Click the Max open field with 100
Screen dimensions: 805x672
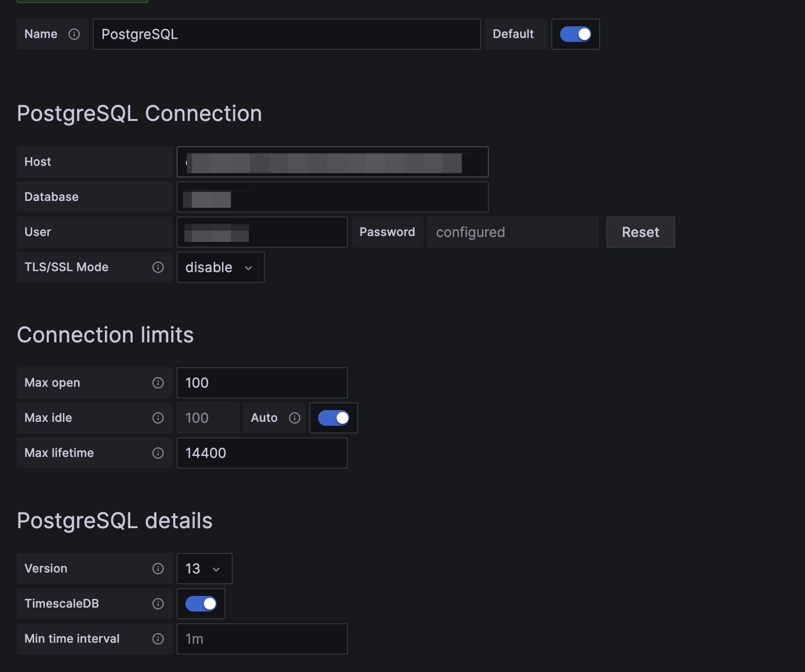[262, 383]
